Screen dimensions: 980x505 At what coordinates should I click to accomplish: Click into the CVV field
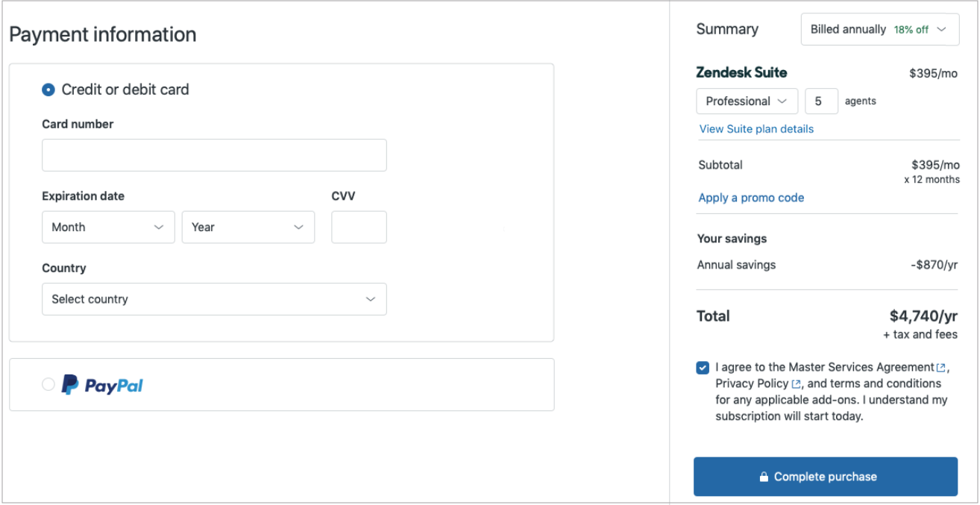tap(359, 228)
